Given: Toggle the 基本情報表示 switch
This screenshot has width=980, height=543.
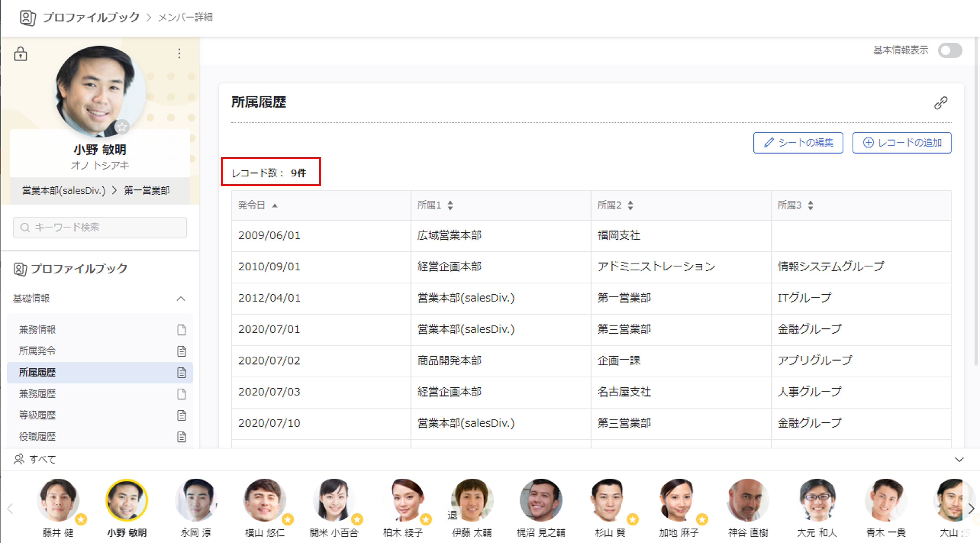Looking at the screenshot, I should click(x=950, y=51).
